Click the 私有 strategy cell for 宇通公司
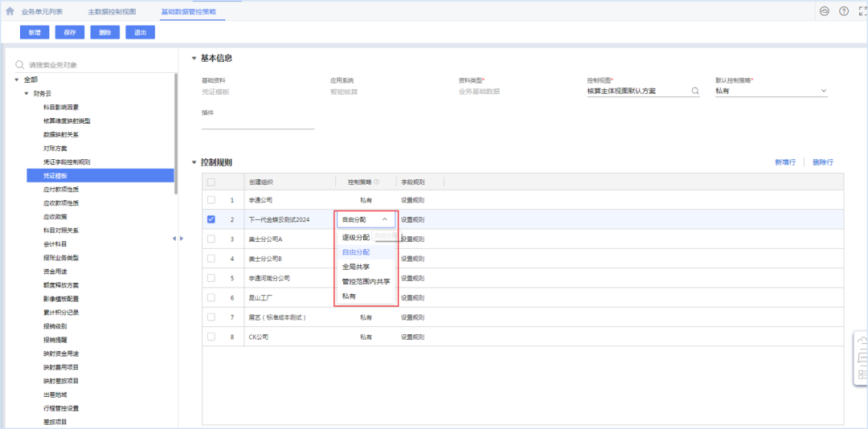Image resolution: width=868 pixels, height=429 pixels. click(x=366, y=200)
